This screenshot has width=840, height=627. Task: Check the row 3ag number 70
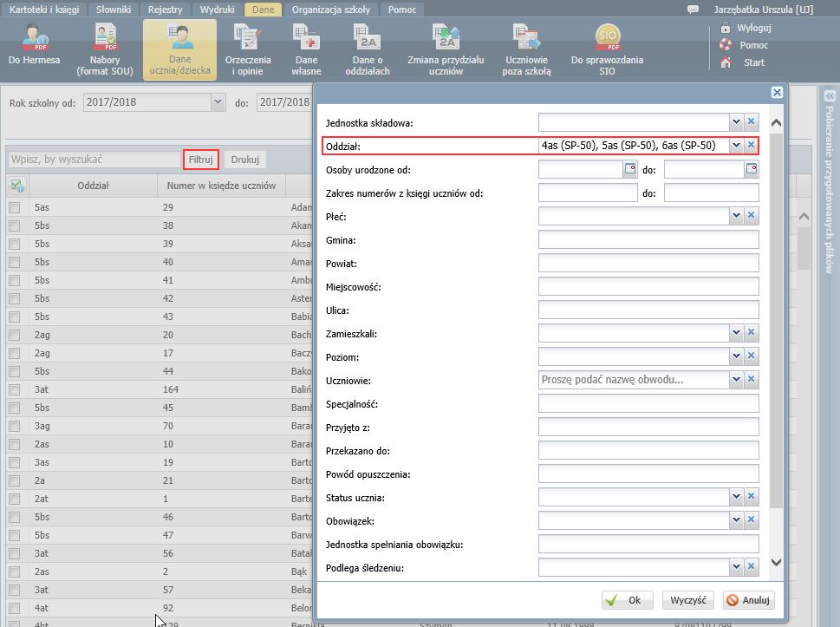pyautogui.click(x=15, y=426)
